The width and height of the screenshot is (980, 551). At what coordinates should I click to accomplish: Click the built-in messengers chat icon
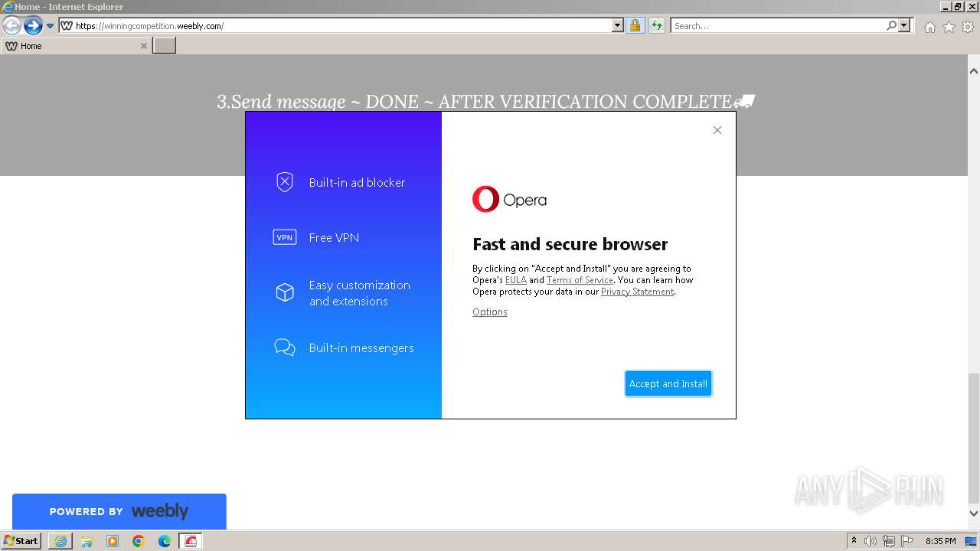285,347
